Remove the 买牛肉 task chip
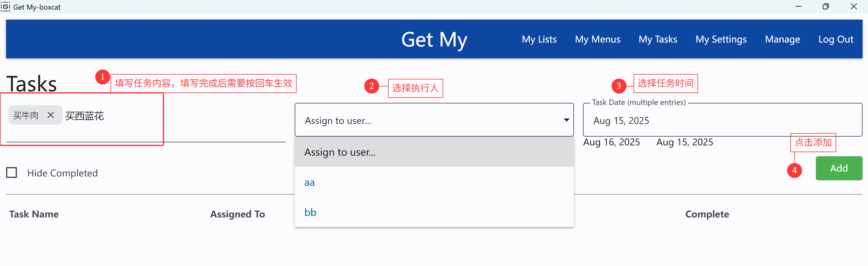This screenshot has width=868, height=266. (51, 115)
